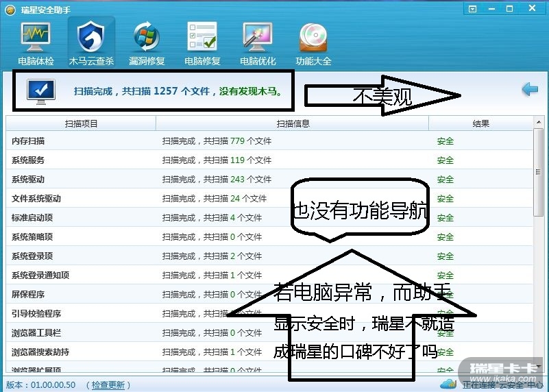This screenshot has width=549, height=392.
Task: Click the version label 01.00.00.50
Action: pos(53,385)
